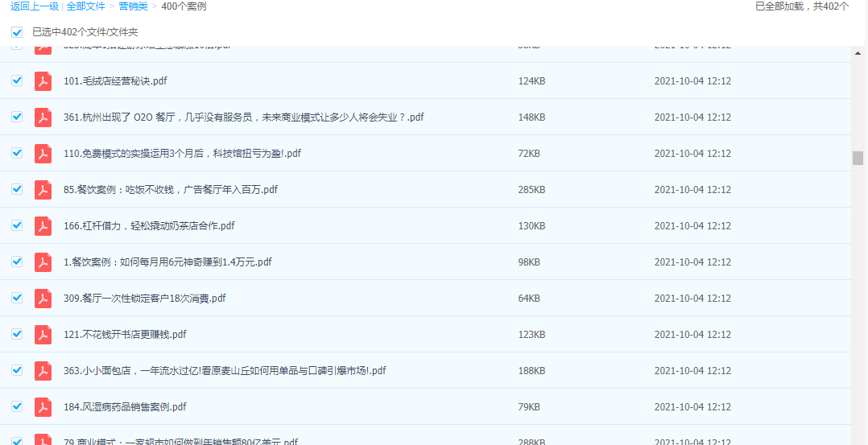This screenshot has height=445, width=868.
Task: Open file 166.杠杆借力，轻松撬动奶茶店合作.pdf
Action: point(149,226)
